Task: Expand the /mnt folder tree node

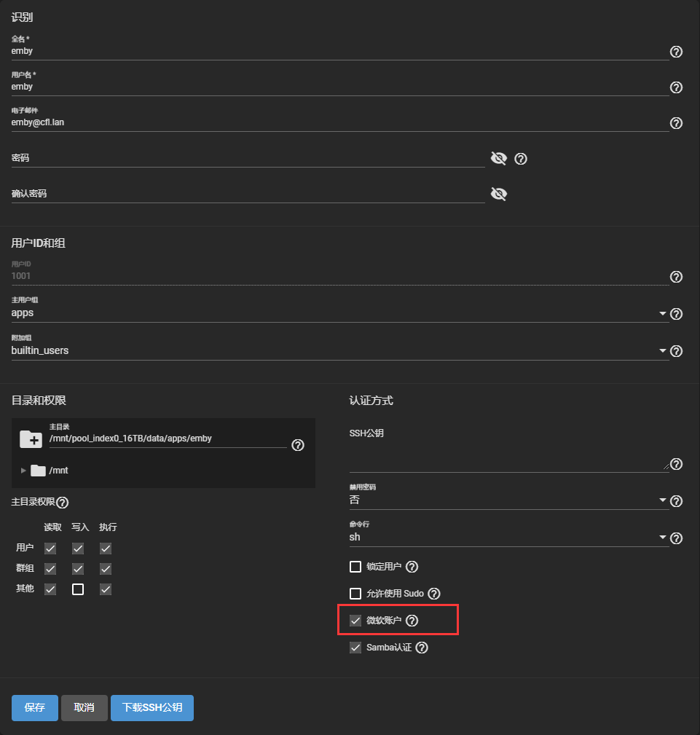Action: (23, 471)
